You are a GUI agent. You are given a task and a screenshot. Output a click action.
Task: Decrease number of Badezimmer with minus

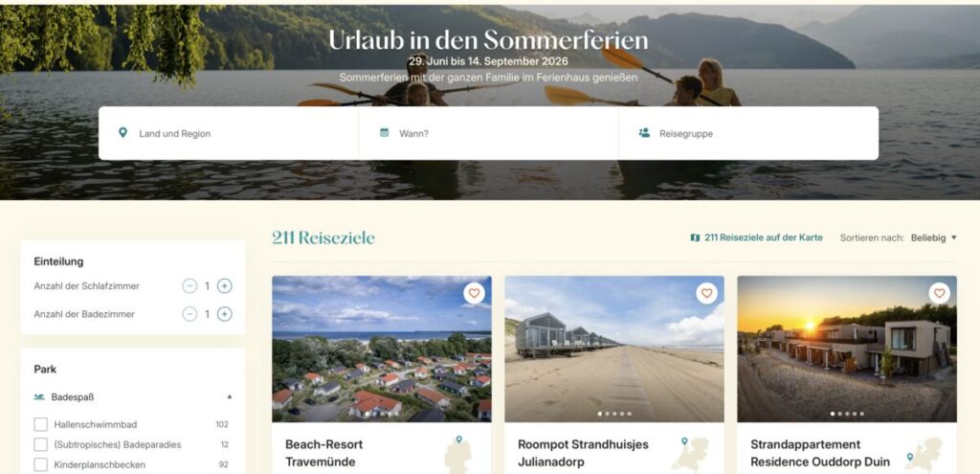(x=189, y=314)
